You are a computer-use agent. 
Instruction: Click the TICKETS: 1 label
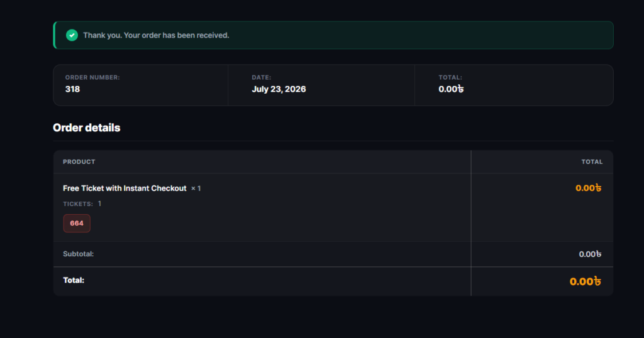coord(82,204)
